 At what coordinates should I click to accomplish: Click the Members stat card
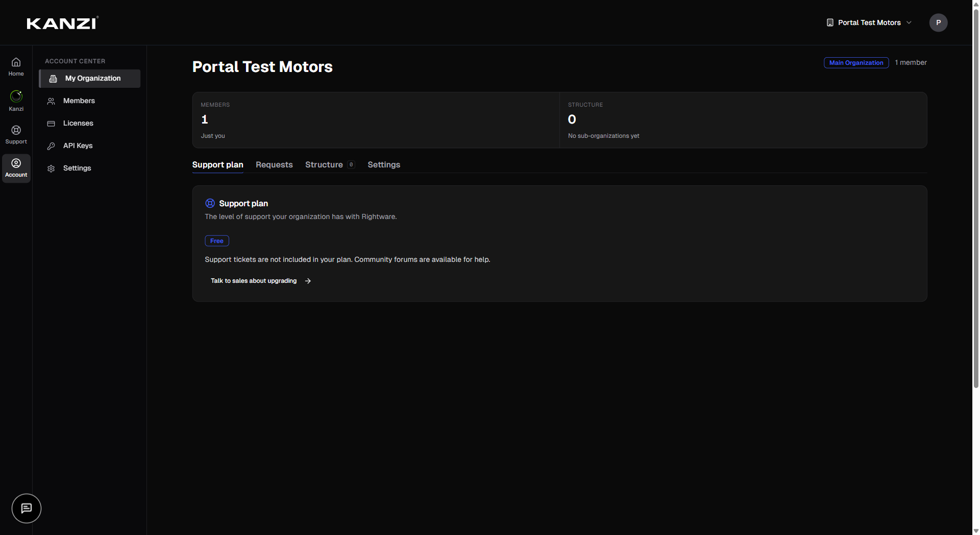coord(376,120)
